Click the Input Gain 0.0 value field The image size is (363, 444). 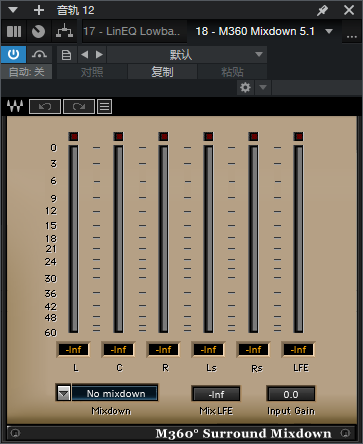pyautogui.click(x=291, y=394)
